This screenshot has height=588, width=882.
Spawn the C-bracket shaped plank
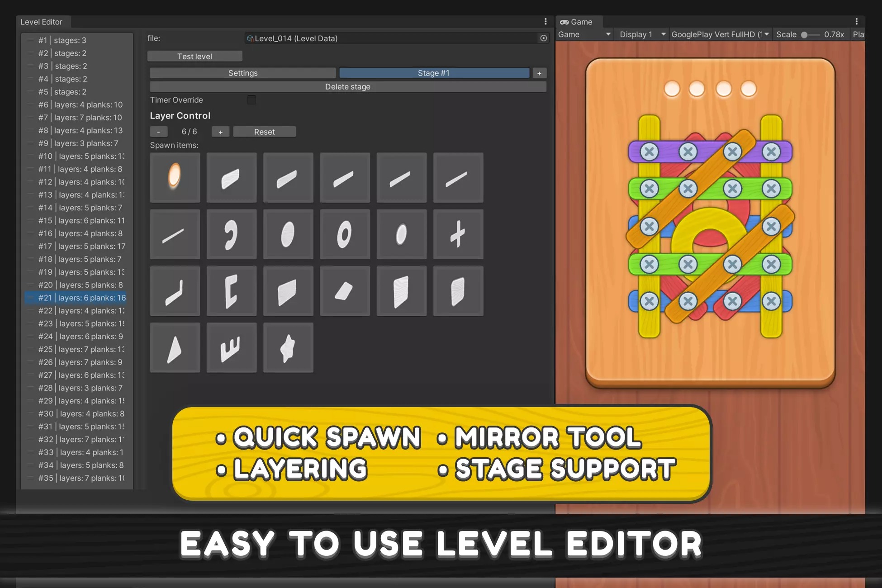click(231, 291)
